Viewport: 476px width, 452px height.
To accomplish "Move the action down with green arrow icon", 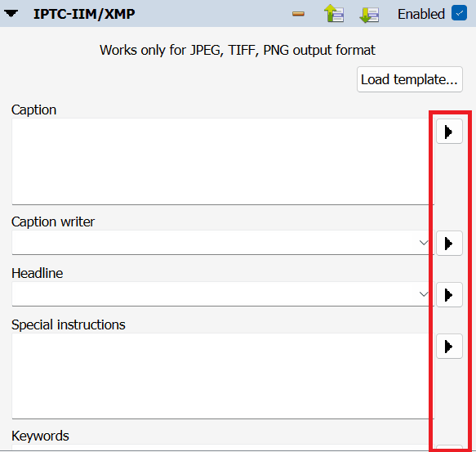I will tap(369, 15).
